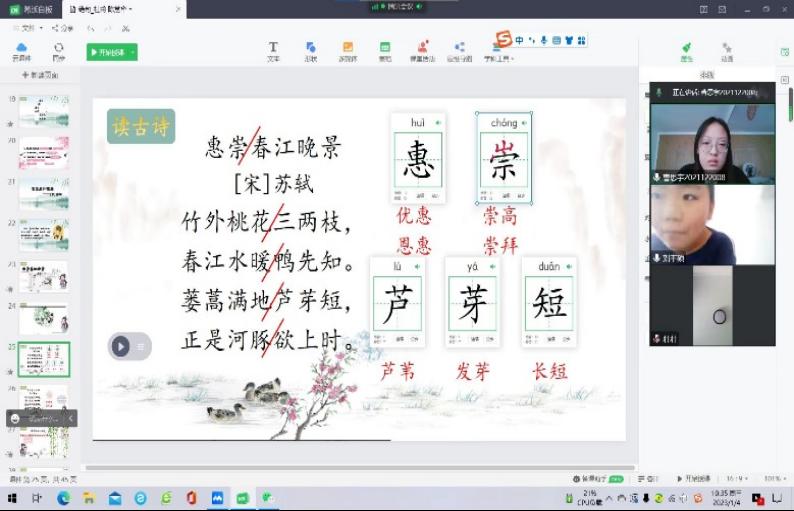Toggle the speaker on the 短 card
This screenshot has height=511, width=794.
[569, 267]
